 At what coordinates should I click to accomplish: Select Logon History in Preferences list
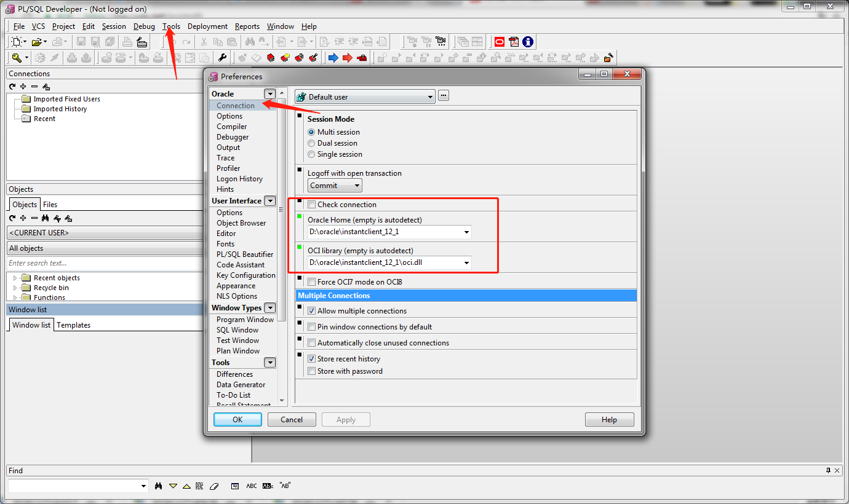click(x=239, y=179)
